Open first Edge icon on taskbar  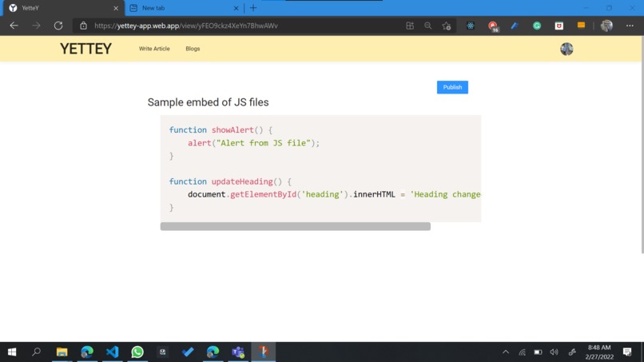(x=87, y=352)
